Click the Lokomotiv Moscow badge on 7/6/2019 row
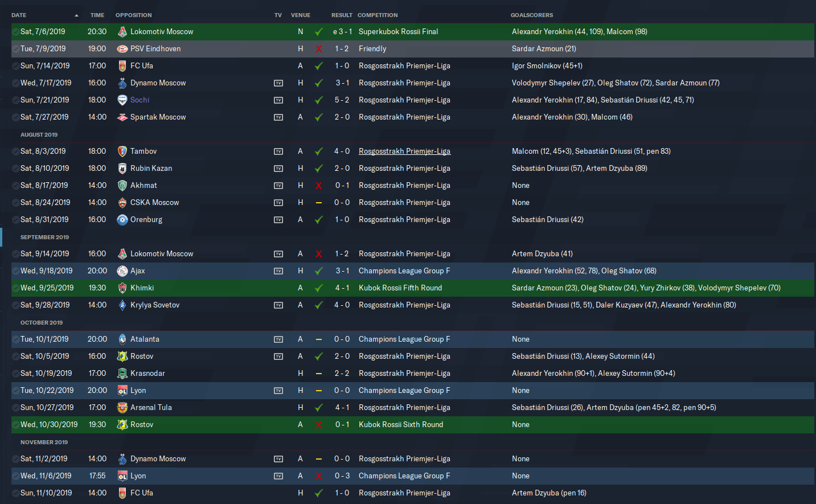The height and width of the screenshot is (504, 816). (122, 32)
